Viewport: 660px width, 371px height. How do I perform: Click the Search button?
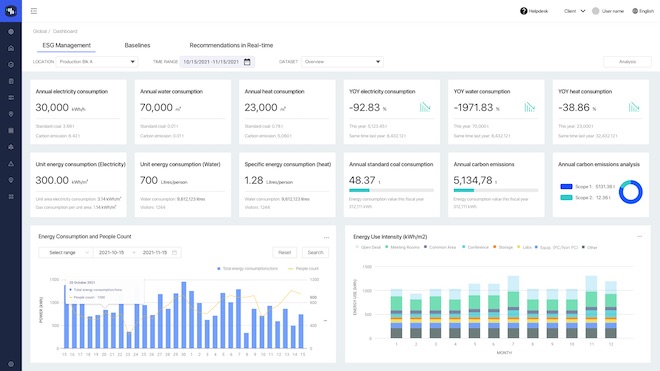315,253
